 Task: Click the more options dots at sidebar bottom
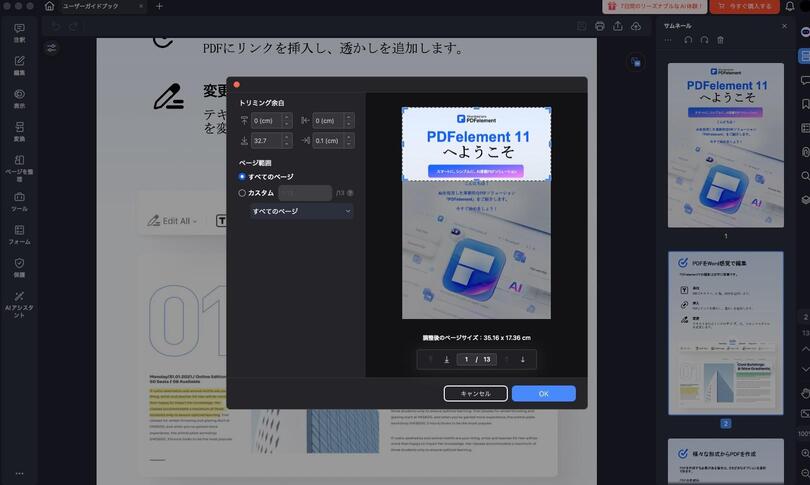pos(19,474)
